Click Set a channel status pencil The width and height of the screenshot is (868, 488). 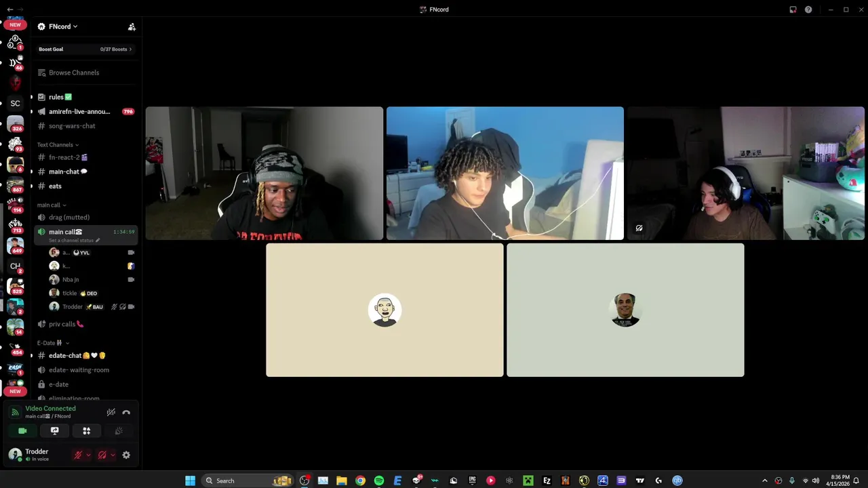coord(98,240)
